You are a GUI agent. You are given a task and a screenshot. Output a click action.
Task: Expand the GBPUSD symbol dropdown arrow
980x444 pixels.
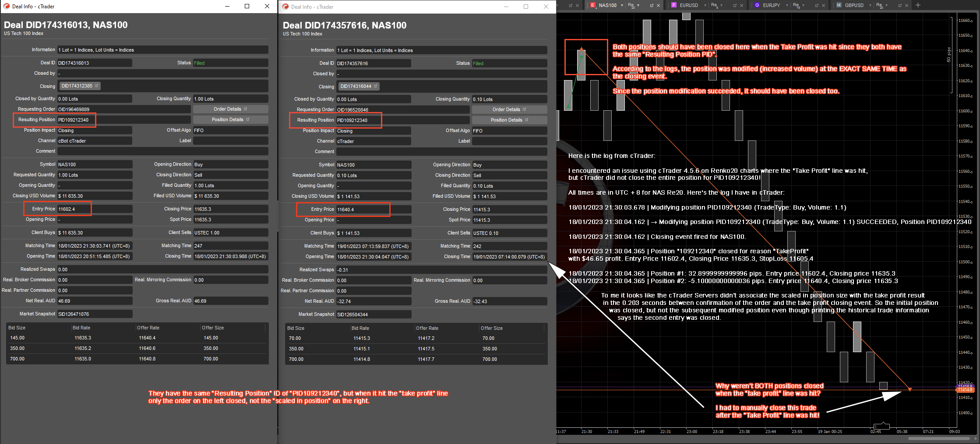coord(870,5)
